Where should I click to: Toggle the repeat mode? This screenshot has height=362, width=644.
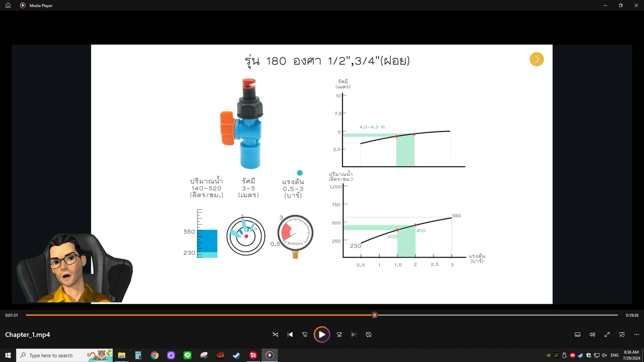pos(369,334)
